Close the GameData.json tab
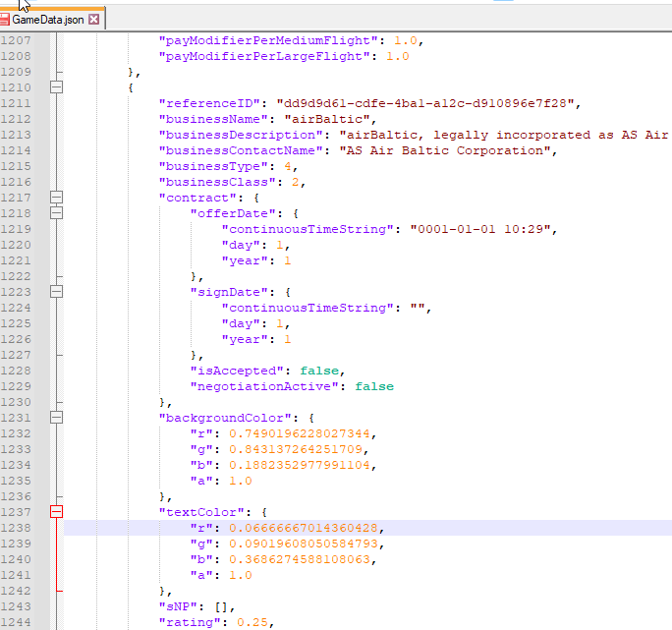 [94, 20]
